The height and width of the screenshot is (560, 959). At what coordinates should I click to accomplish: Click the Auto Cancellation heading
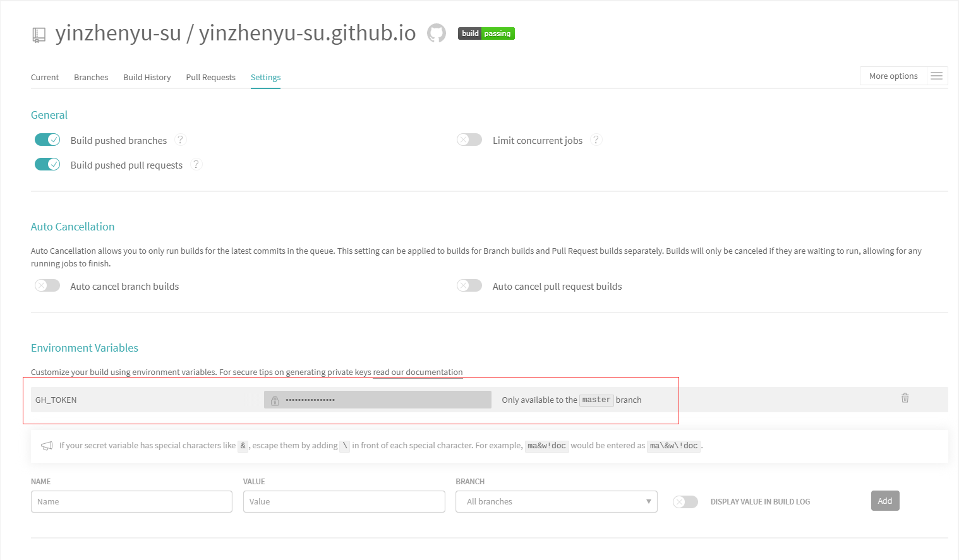tap(73, 227)
